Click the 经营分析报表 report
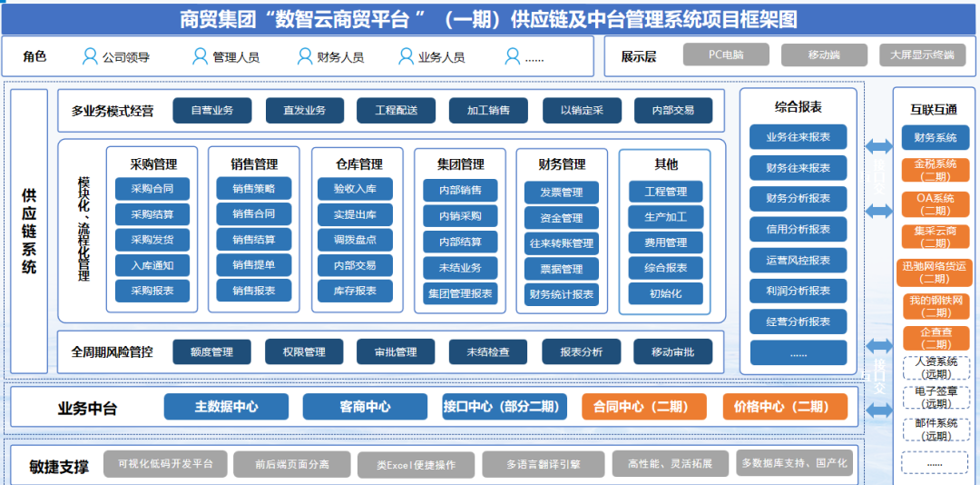Image resolution: width=980 pixels, height=485 pixels. pyautogui.click(x=799, y=322)
